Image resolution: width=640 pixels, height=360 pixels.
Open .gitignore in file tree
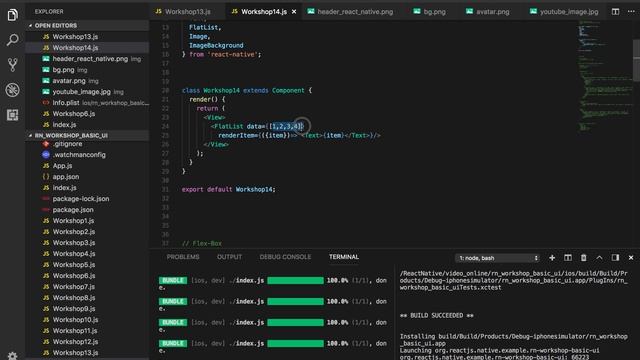87,144
